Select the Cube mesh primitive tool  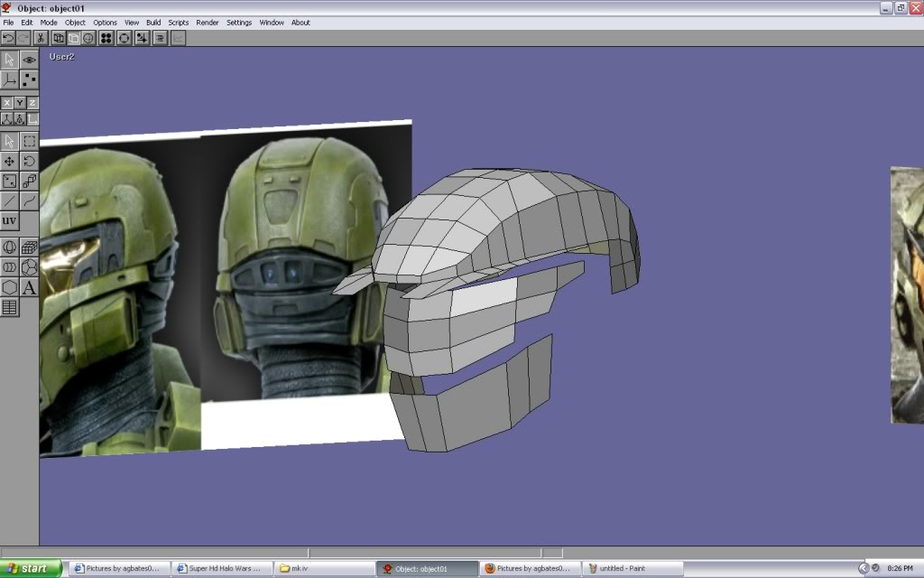click(x=29, y=247)
